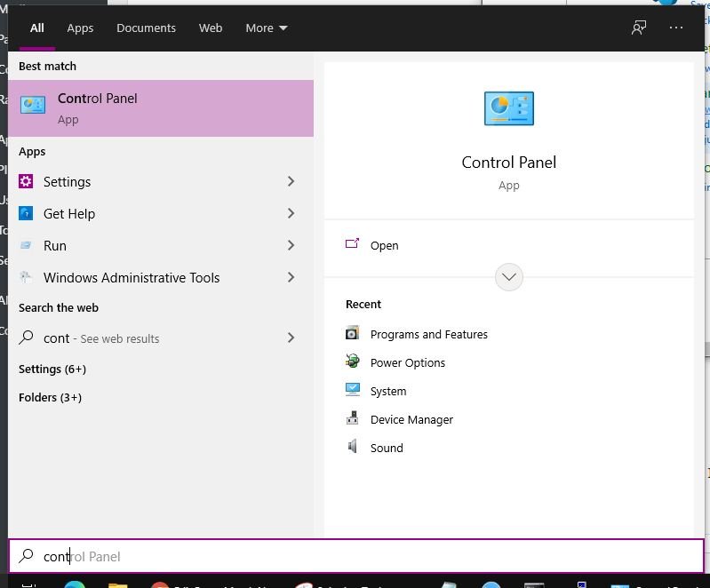Open recent Sound item
This screenshot has height=588, width=710.
387,448
